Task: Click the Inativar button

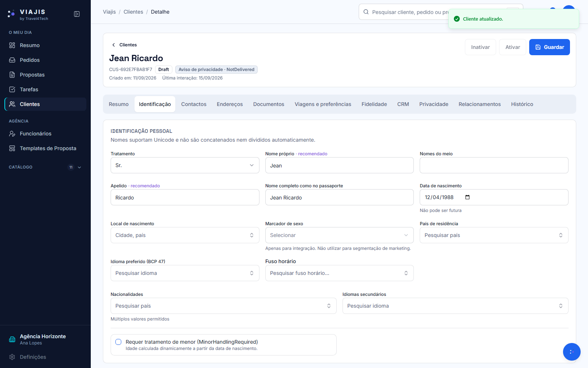Action: 480,47
